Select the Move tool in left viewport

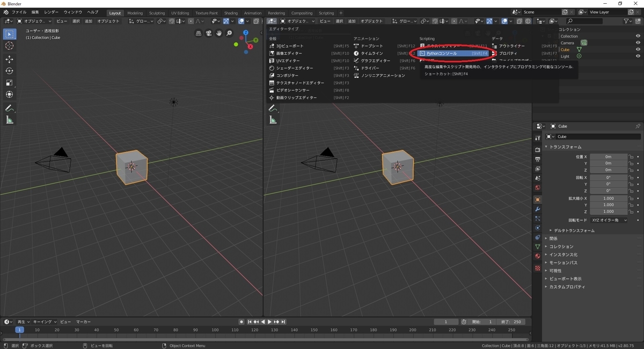tap(9, 59)
